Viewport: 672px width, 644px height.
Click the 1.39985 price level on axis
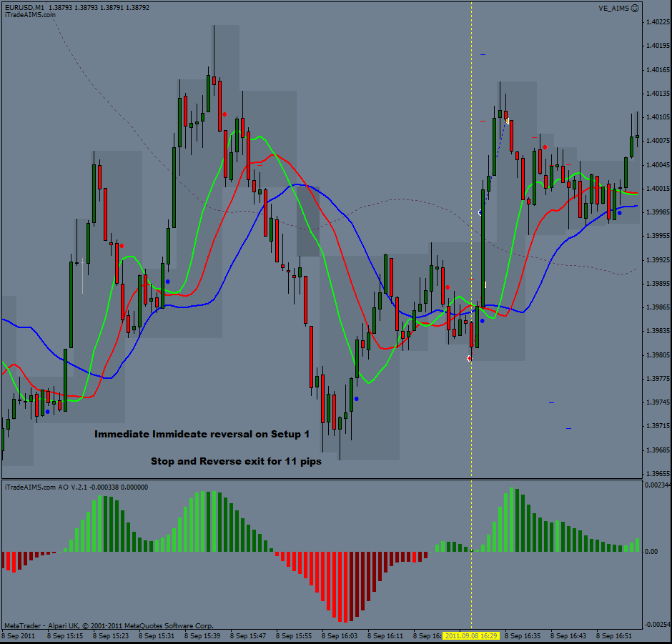pos(658,212)
